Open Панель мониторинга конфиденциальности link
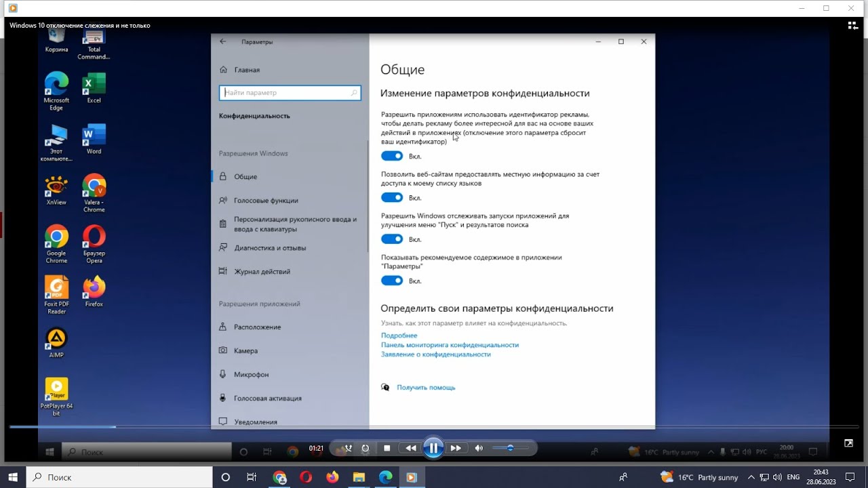The width and height of the screenshot is (868, 488). 450,345
